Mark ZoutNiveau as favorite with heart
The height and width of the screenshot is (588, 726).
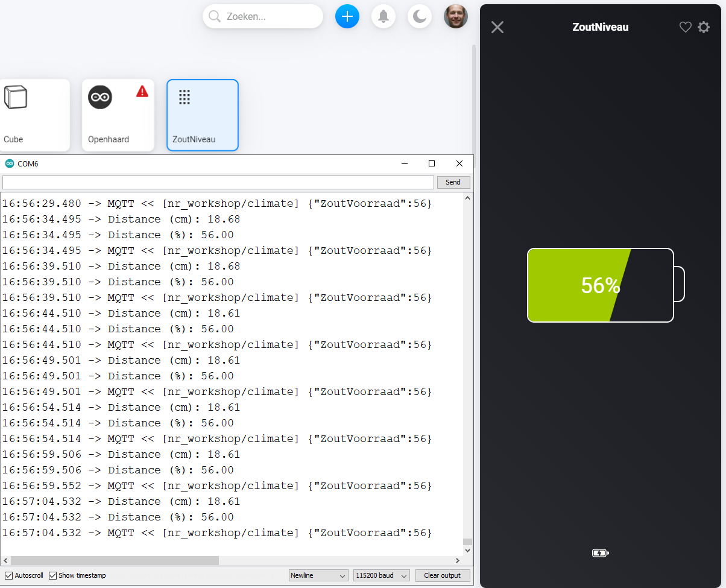685,27
